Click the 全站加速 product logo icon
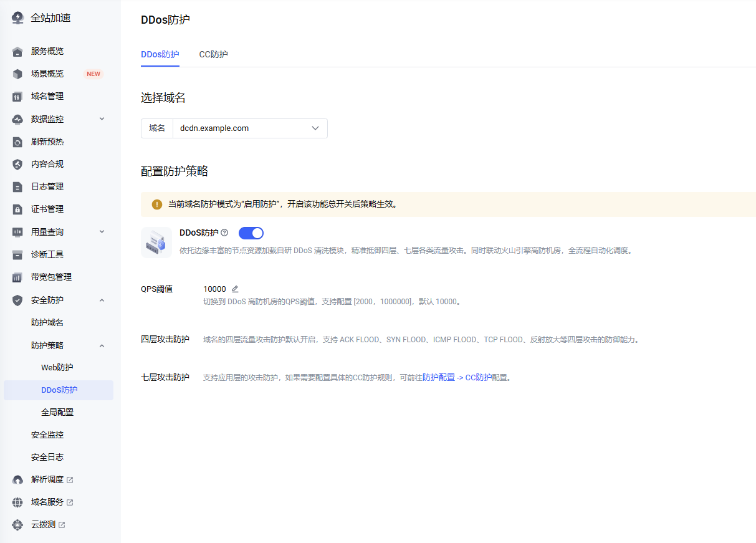 point(17,17)
